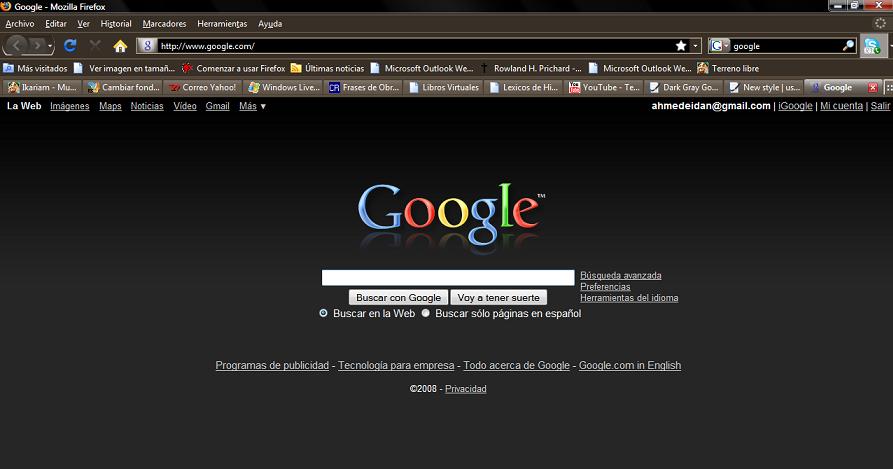Switch to the Correo Yahoo! tab

(x=203, y=87)
